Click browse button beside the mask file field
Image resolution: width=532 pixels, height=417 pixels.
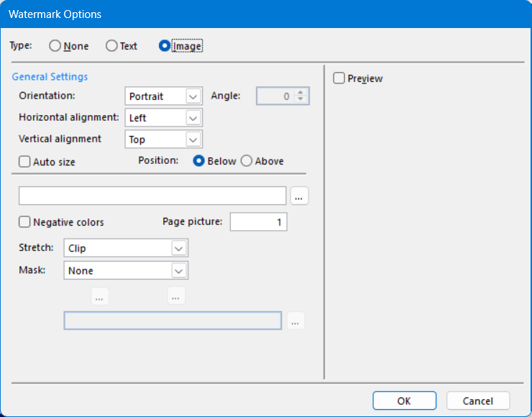pyautogui.click(x=296, y=321)
